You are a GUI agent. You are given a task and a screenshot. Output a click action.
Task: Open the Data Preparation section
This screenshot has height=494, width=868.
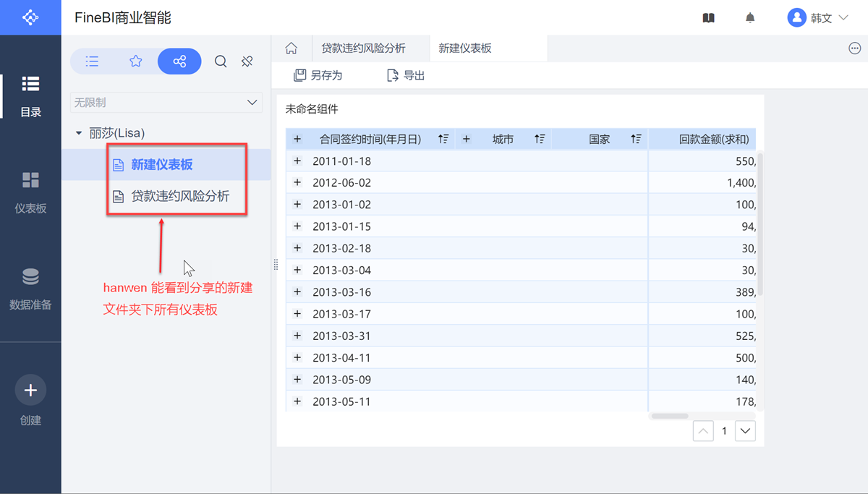(30, 288)
